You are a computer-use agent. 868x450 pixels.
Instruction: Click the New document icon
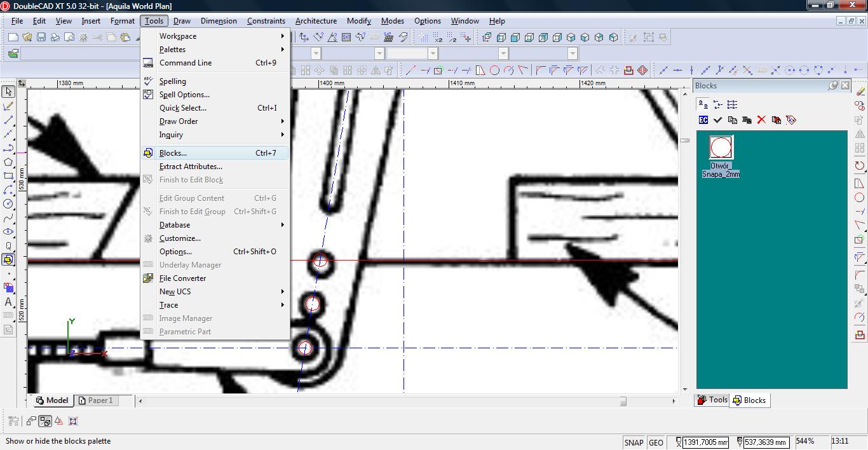pos(13,37)
